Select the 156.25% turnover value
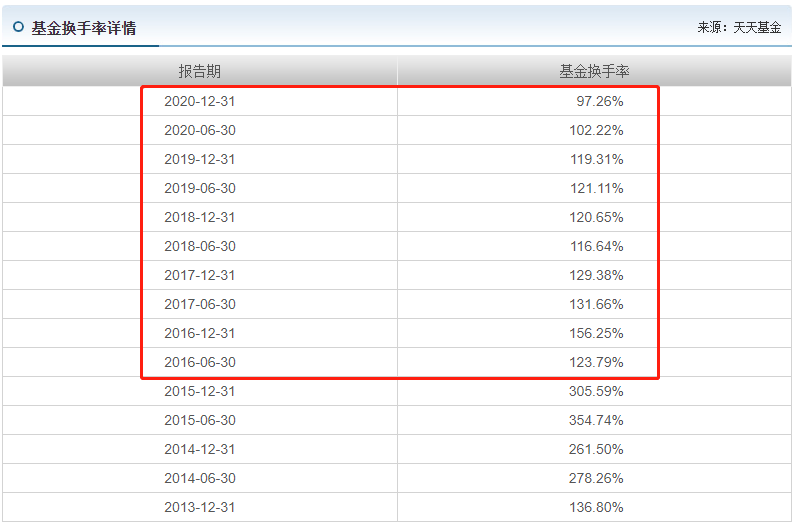The image size is (796, 527). 596,333
